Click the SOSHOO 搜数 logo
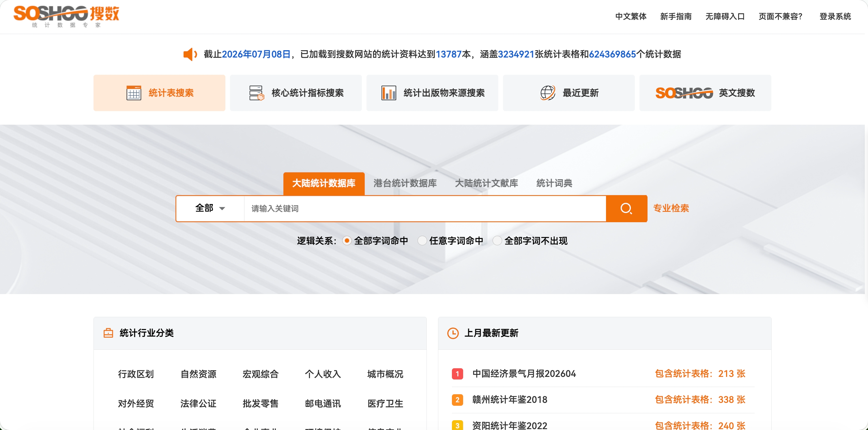This screenshot has width=868, height=430. click(66, 16)
